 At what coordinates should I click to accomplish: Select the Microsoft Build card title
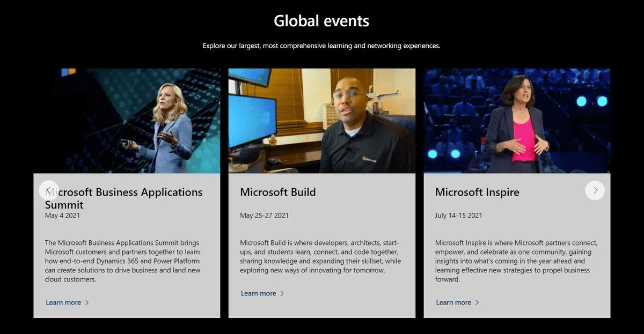click(x=277, y=192)
